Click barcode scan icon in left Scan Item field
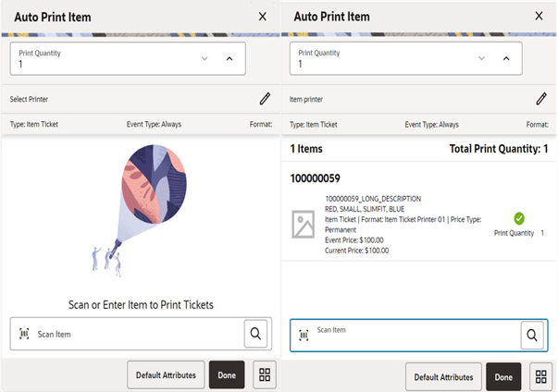The height and width of the screenshot is (392, 558). click(24, 334)
